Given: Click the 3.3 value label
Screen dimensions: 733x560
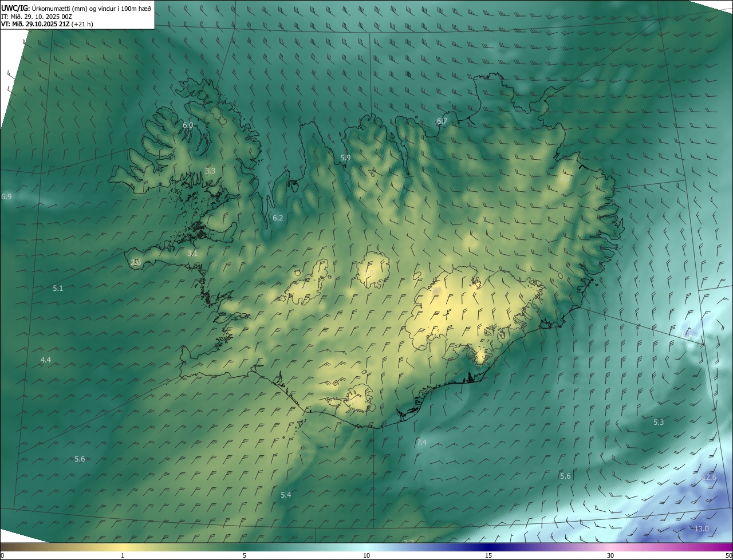Looking at the screenshot, I should pyautogui.click(x=210, y=171).
